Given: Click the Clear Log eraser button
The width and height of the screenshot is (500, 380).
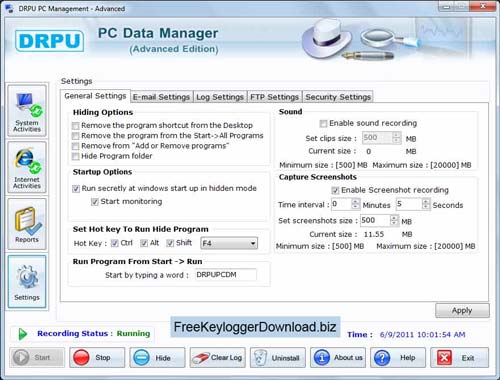Looking at the screenshot, I should pyautogui.click(x=217, y=358).
